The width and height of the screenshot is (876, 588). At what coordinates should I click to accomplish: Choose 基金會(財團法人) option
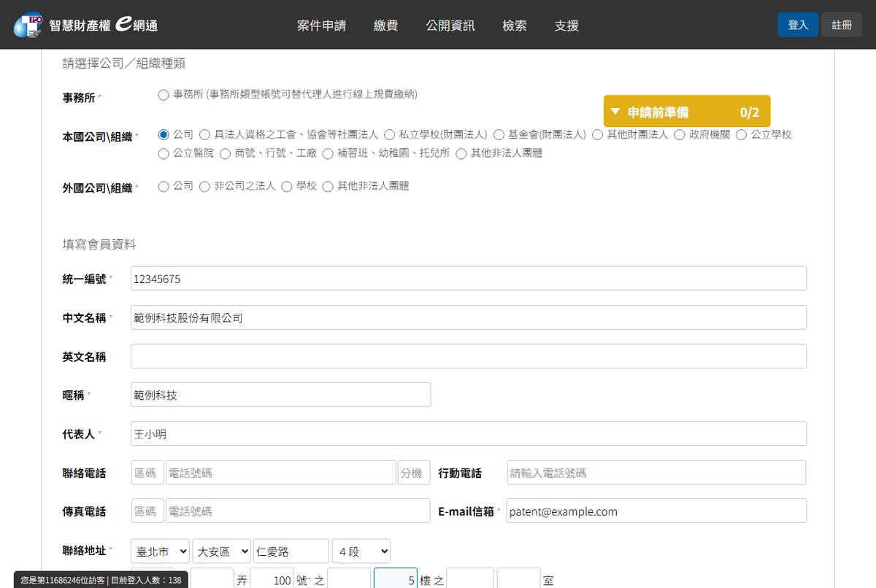[x=499, y=135]
